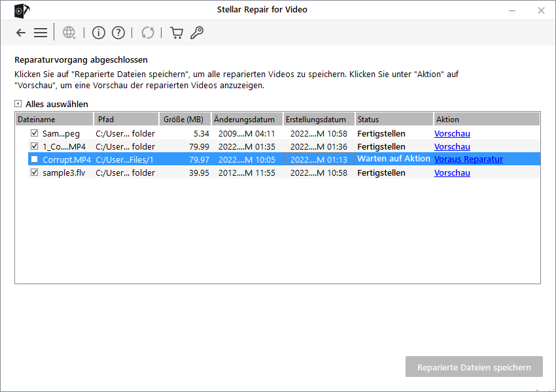556x392 pixels.
Task: Sort by the Erstellungsdatum column header
Action: [319, 120]
